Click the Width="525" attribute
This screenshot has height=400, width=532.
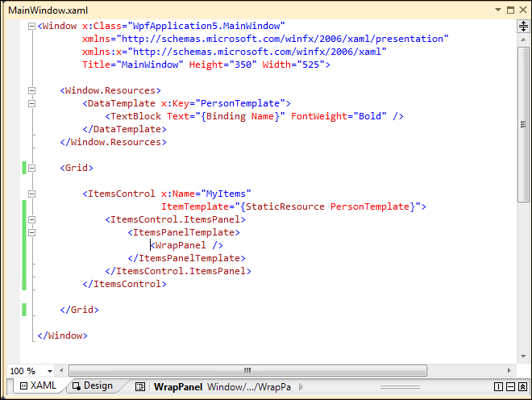tap(293, 65)
